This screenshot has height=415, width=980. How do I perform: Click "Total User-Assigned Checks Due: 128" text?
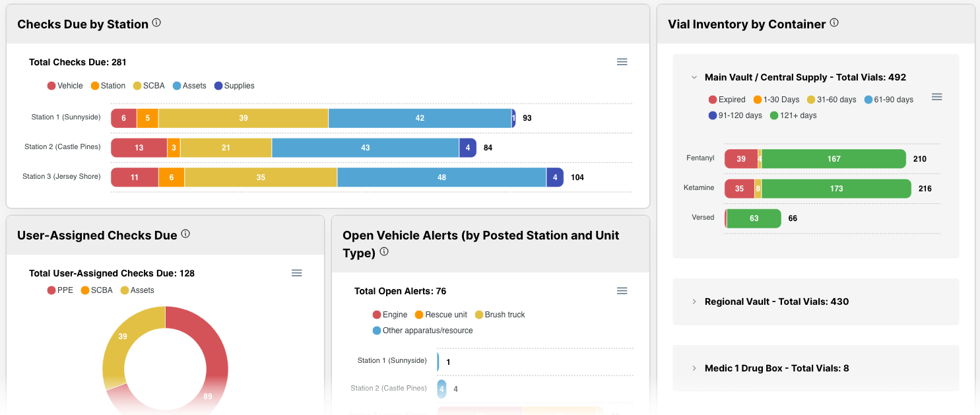pyautogui.click(x=112, y=273)
